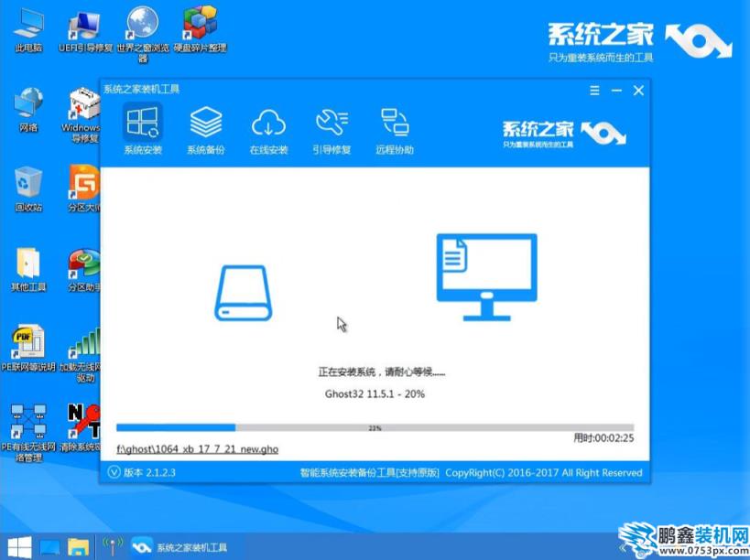Launch the 分区大师 orange DiskGenius shortcut
The width and height of the screenshot is (750, 560).
tap(84, 188)
